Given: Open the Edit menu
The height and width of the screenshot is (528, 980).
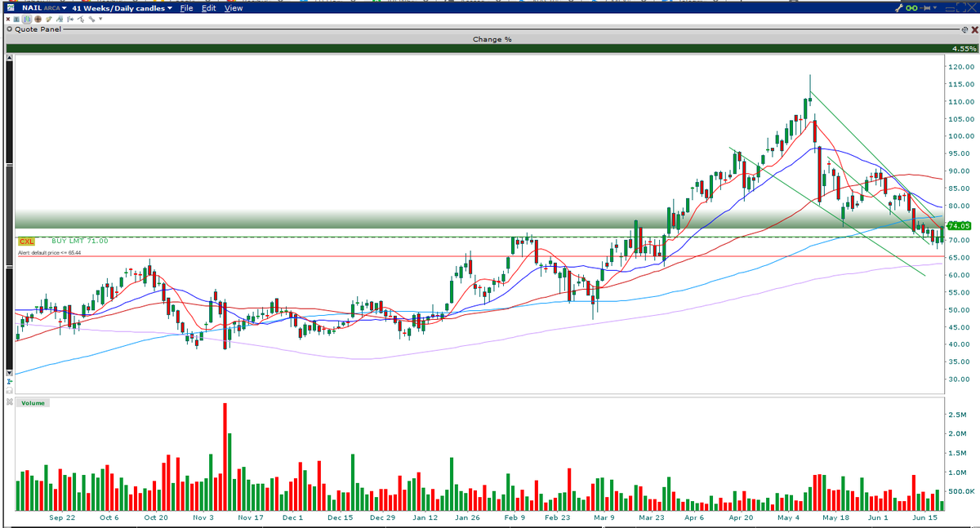Looking at the screenshot, I should 209,8.
